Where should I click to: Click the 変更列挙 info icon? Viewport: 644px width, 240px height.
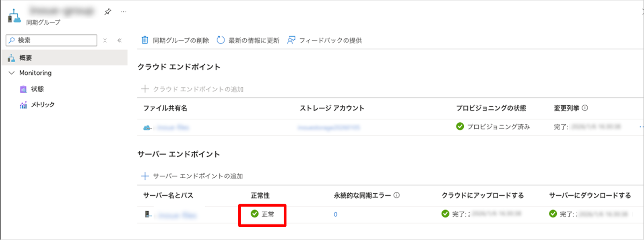(x=585, y=108)
